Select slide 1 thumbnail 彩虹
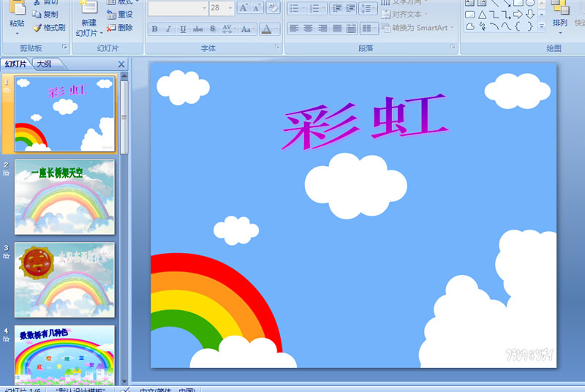 point(64,114)
